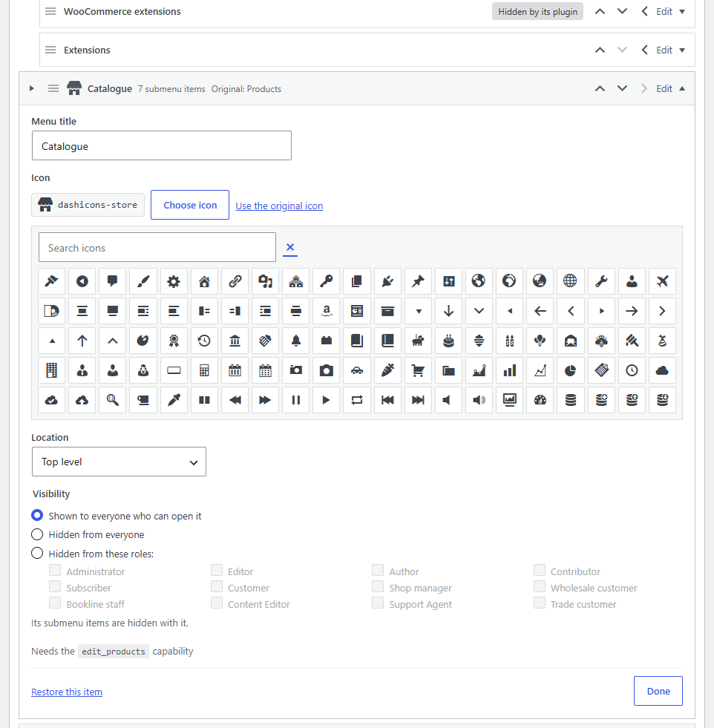Select the clock icon
Viewport: 714px width, 728px height.
[x=632, y=370]
